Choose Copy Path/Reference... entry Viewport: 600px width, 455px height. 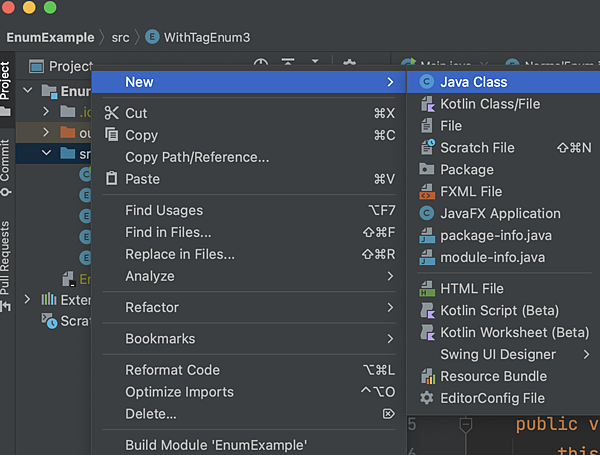coord(249,157)
